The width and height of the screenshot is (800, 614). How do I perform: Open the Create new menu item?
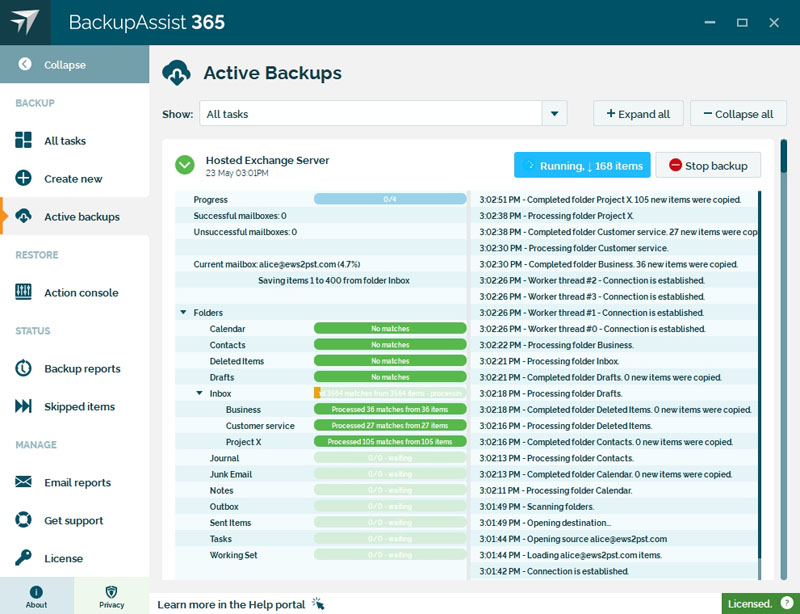tap(74, 179)
